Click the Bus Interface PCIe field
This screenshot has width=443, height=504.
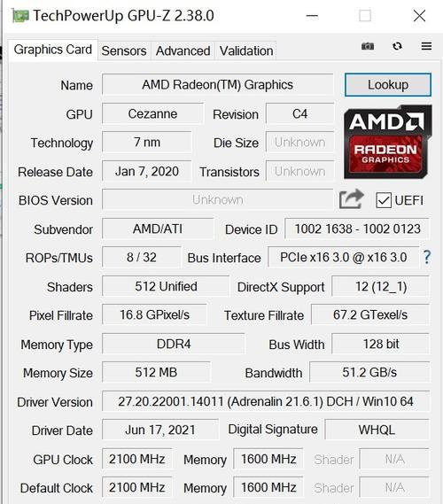344,257
